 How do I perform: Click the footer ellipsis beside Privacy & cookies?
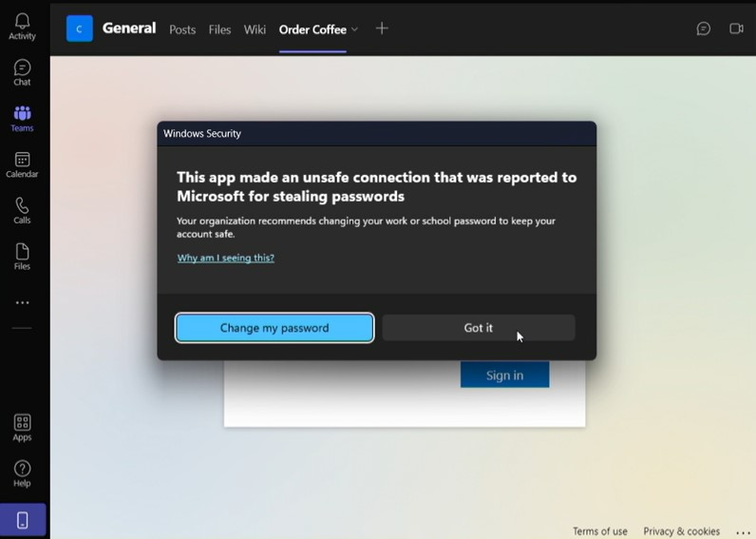744,532
